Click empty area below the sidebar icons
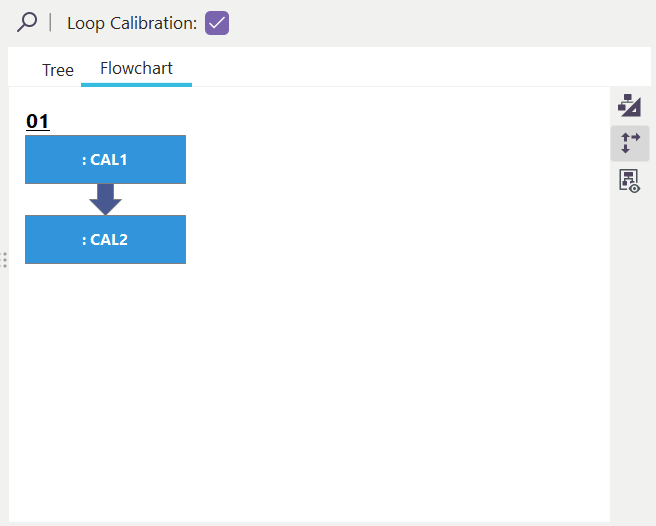 [630, 350]
